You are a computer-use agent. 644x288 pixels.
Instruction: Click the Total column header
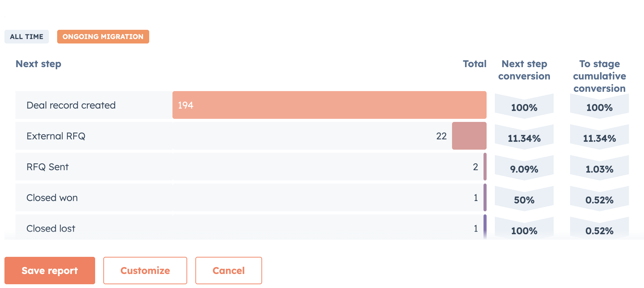point(474,64)
